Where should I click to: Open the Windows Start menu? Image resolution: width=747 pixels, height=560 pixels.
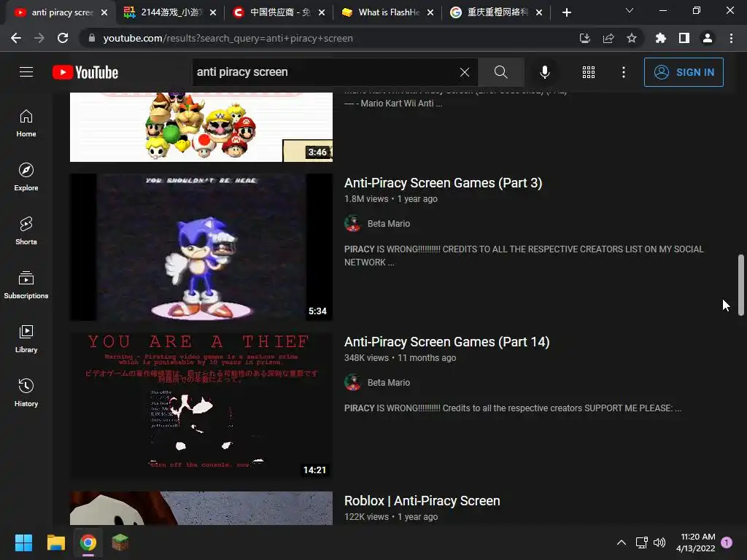(x=23, y=542)
